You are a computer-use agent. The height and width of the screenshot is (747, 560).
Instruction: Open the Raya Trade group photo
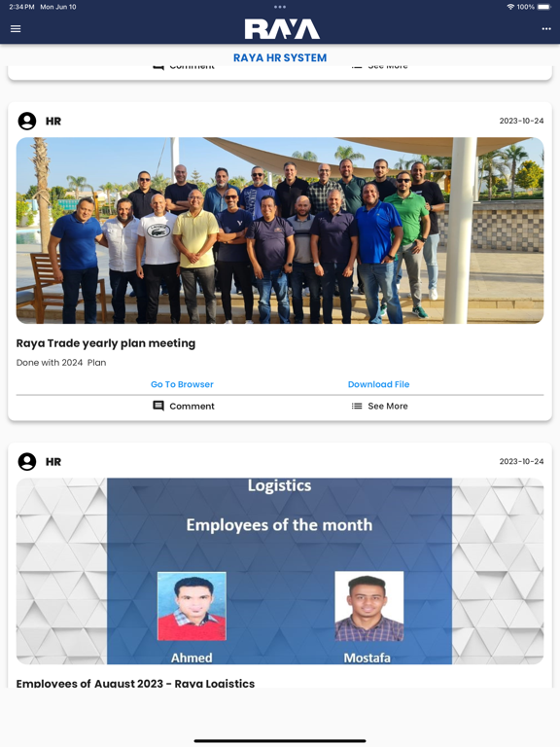[280, 231]
